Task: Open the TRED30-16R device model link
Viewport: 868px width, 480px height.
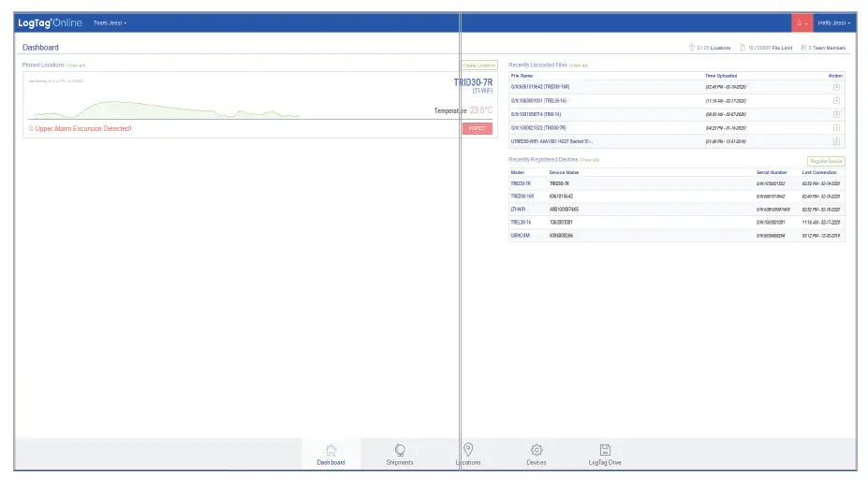Action: click(x=522, y=196)
